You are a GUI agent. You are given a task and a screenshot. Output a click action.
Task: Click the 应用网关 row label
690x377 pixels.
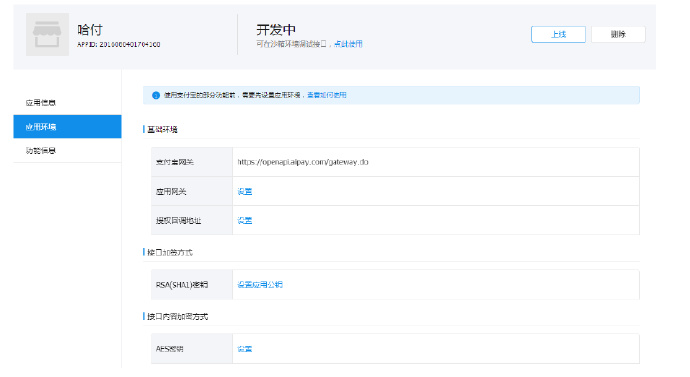(171, 192)
